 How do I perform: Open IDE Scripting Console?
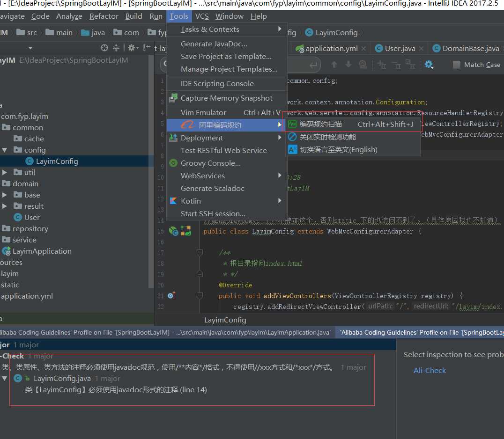coord(227,83)
